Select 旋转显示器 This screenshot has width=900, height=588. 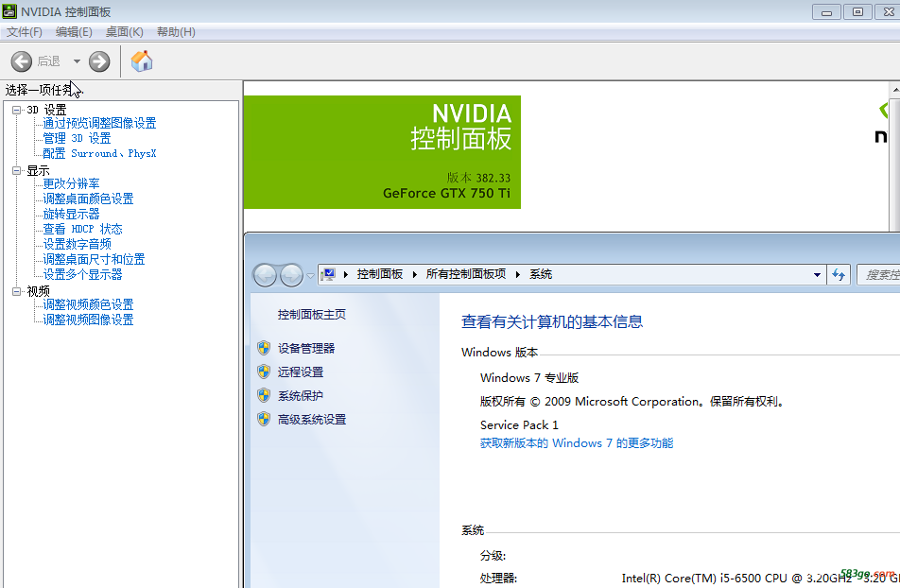71,215
